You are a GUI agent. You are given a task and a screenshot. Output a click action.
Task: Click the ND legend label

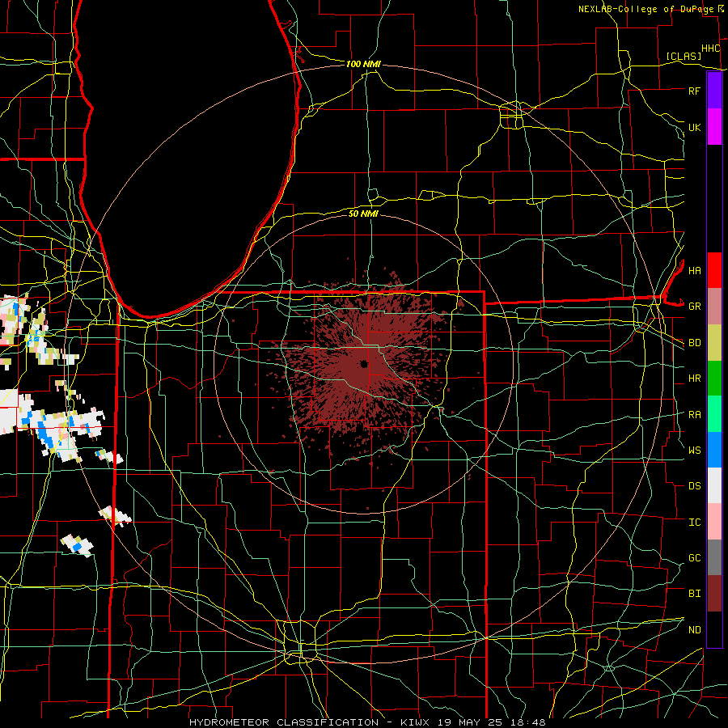(x=695, y=630)
